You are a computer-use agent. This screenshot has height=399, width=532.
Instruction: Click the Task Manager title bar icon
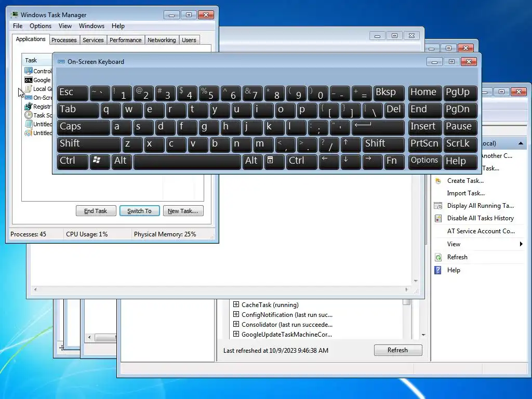click(14, 15)
